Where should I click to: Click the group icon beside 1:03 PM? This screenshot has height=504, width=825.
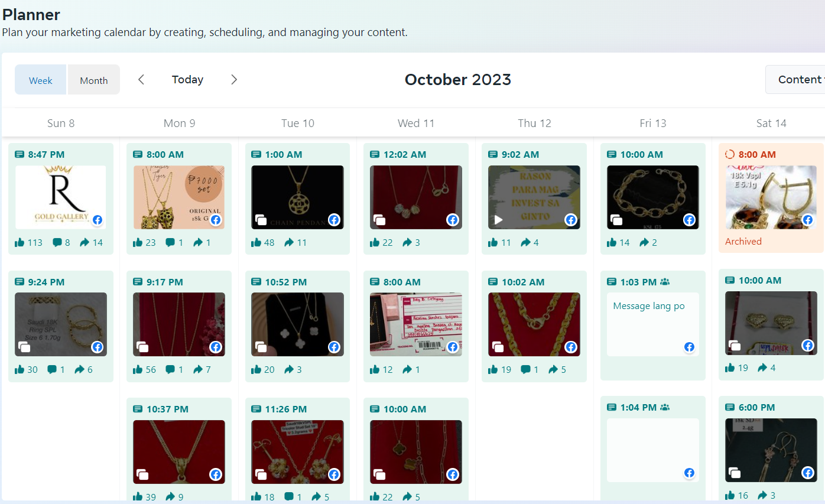(665, 282)
